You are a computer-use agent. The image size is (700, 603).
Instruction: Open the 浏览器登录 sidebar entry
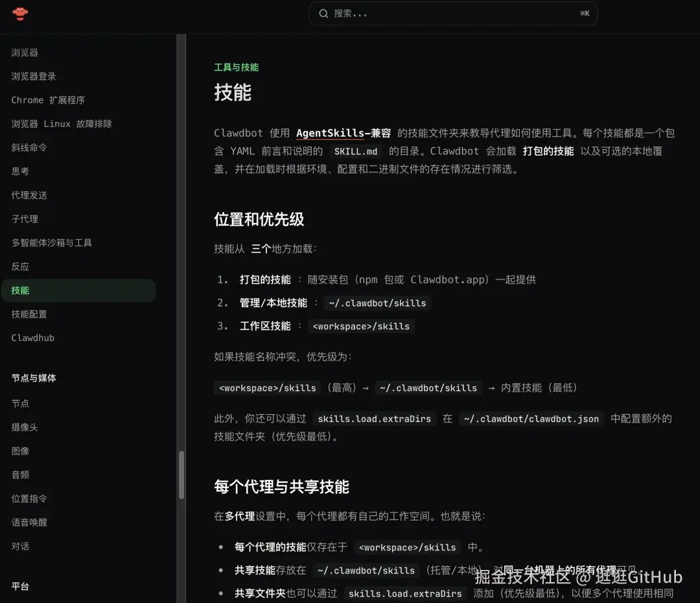click(x=33, y=76)
